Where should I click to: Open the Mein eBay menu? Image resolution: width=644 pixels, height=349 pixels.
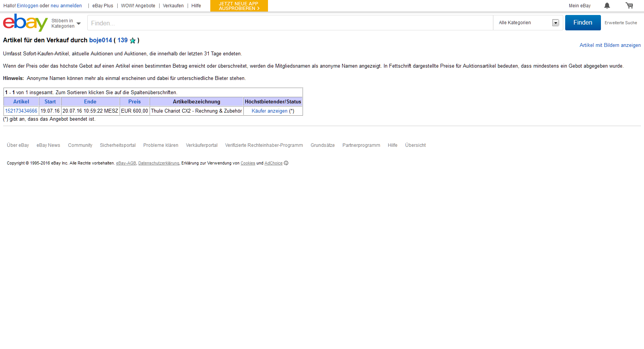(579, 6)
